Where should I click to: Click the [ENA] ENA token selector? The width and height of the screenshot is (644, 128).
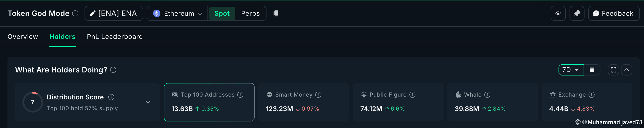114,13
